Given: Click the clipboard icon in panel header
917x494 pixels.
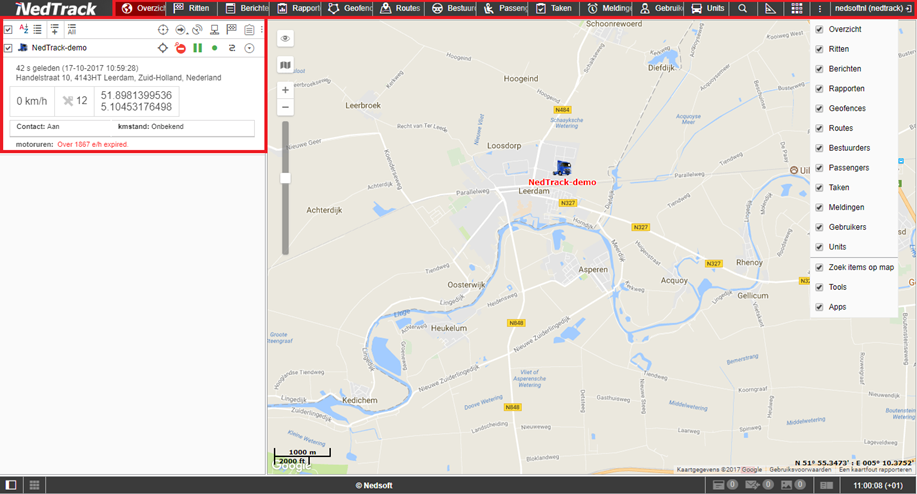Looking at the screenshot, I should (x=249, y=30).
